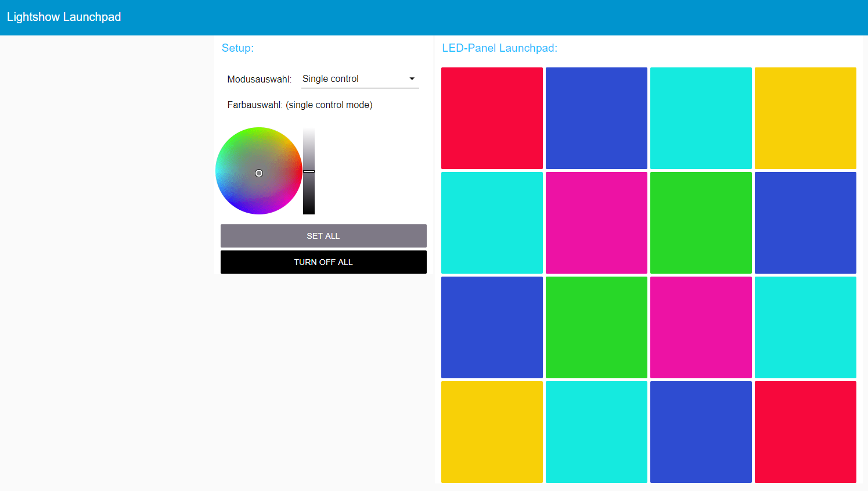The width and height of the screenshot is (868, 491).
Task: Tap the cyan pad in the second row
Action: [x=492, y=223]
